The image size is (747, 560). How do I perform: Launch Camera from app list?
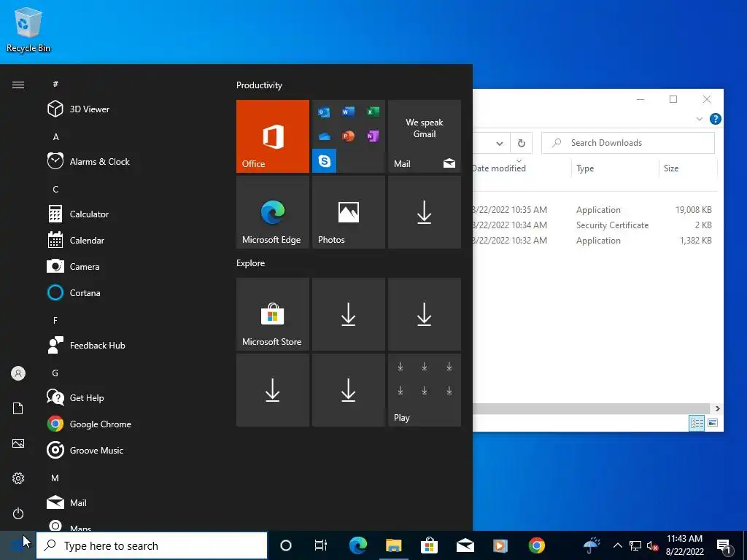74,267
